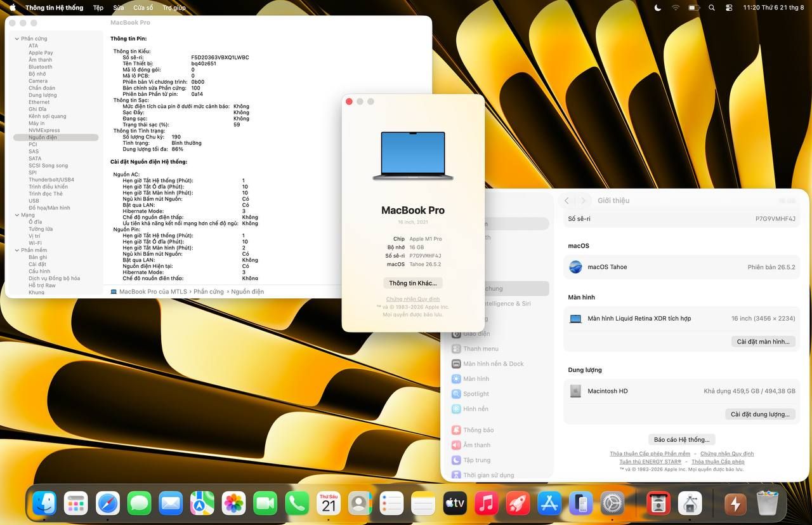Open the Apple TV app icon

455,503
